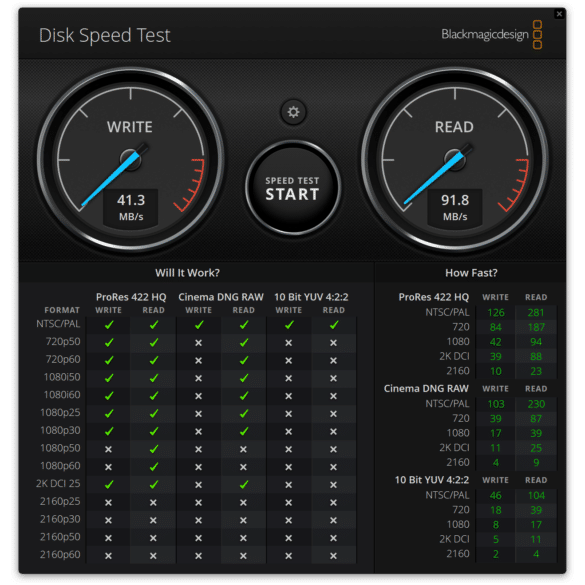Click Cinema DNG 1080 write value 17
Screen dimensions: 585x585
pyautogui.click(x=496, y=434)
